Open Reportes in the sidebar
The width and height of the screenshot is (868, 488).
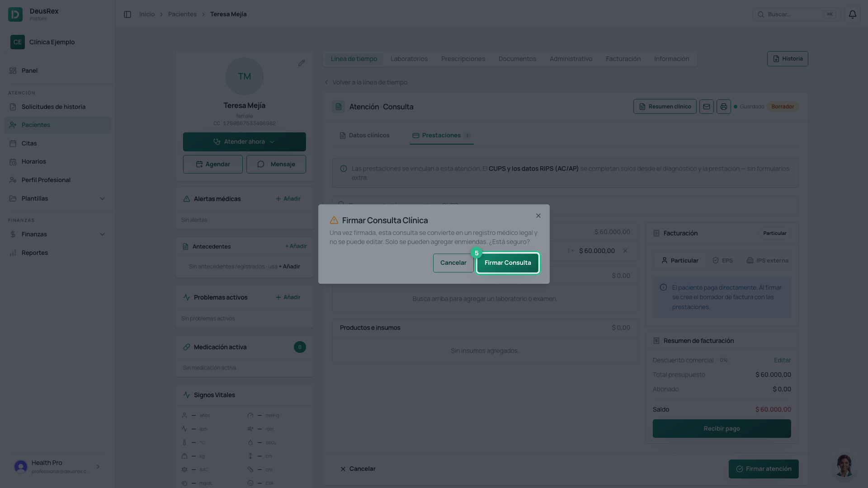point(57,253)
